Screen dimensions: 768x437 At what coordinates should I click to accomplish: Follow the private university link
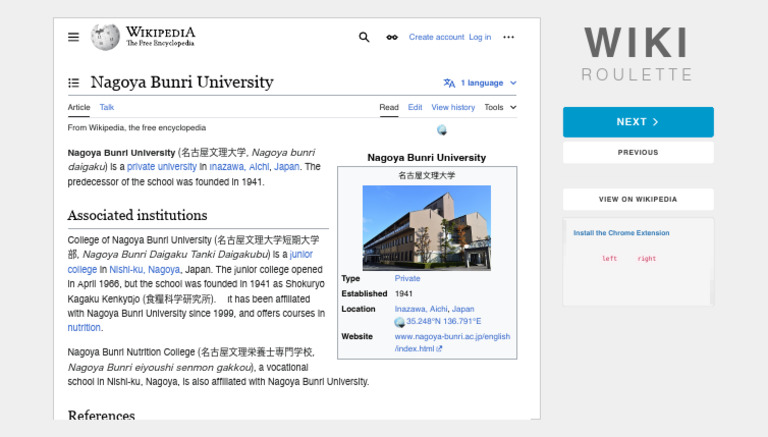point(162,167)
